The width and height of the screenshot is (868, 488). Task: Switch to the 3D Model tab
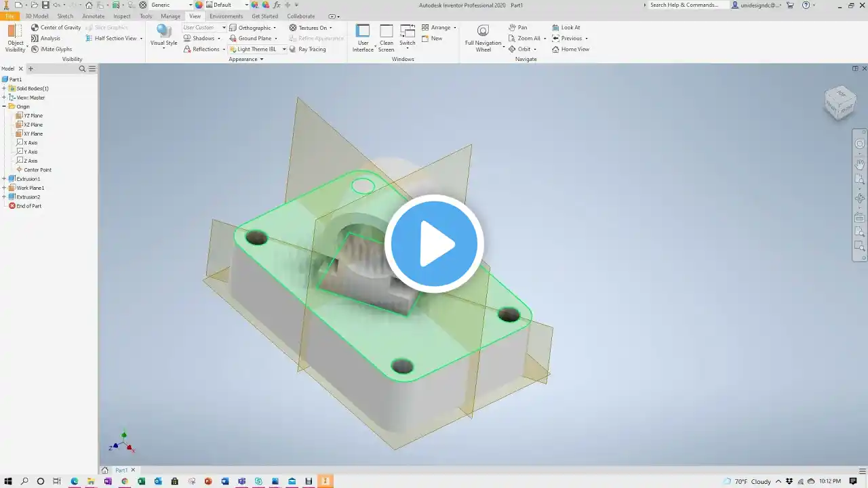37,16
